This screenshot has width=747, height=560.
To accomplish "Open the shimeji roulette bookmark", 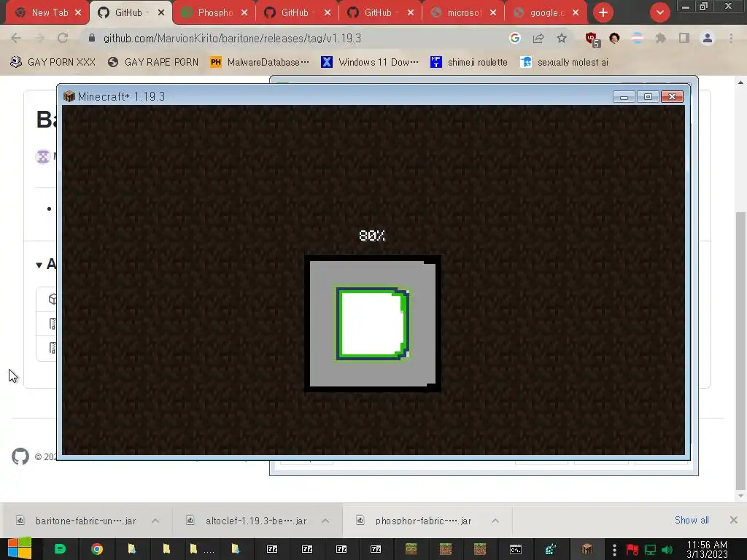I will pos(469,62).
